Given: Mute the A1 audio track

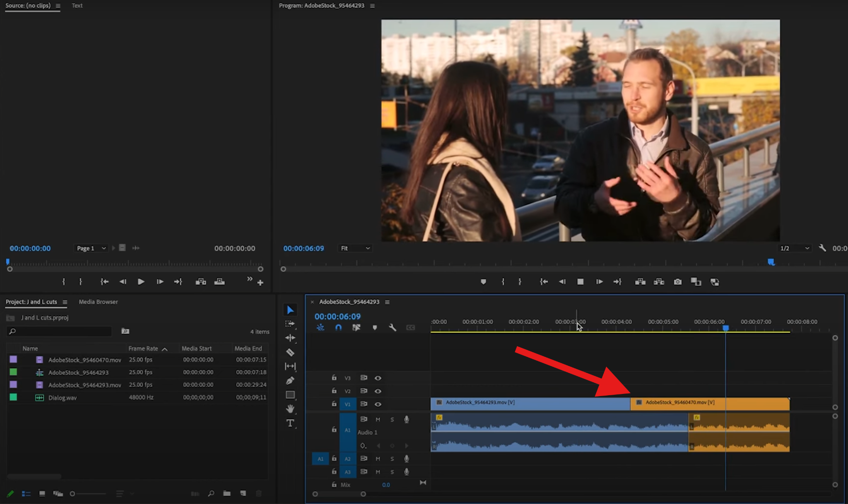Looking at the screenshot, I should [378, 419].
